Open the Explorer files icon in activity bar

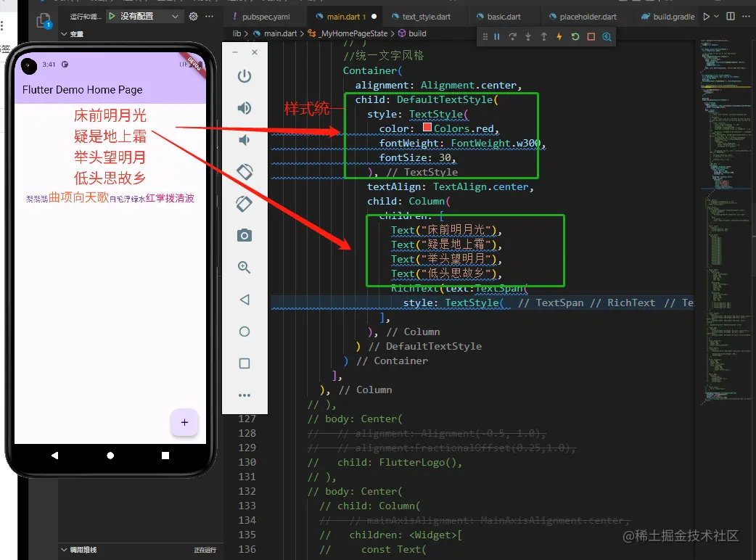click(44, 21)
